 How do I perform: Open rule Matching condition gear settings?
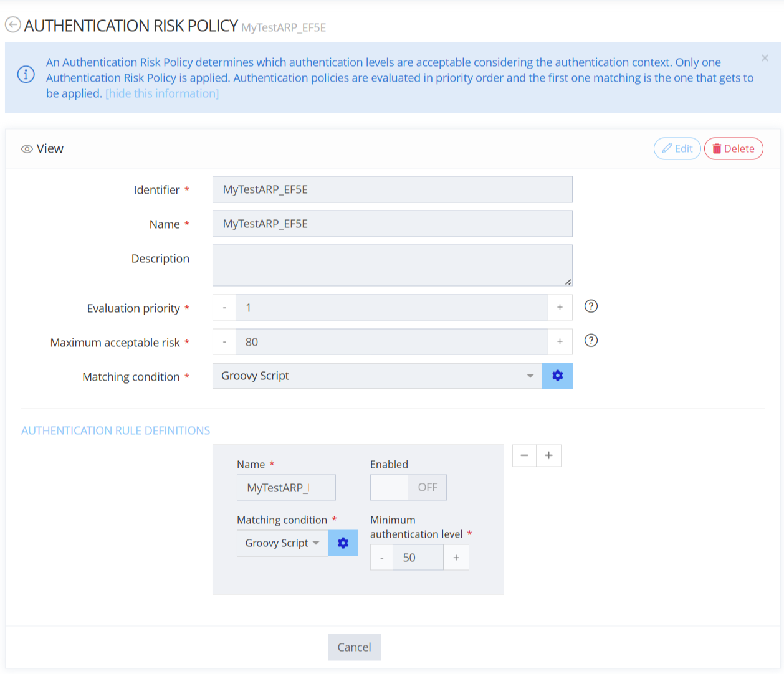(343, 543)
